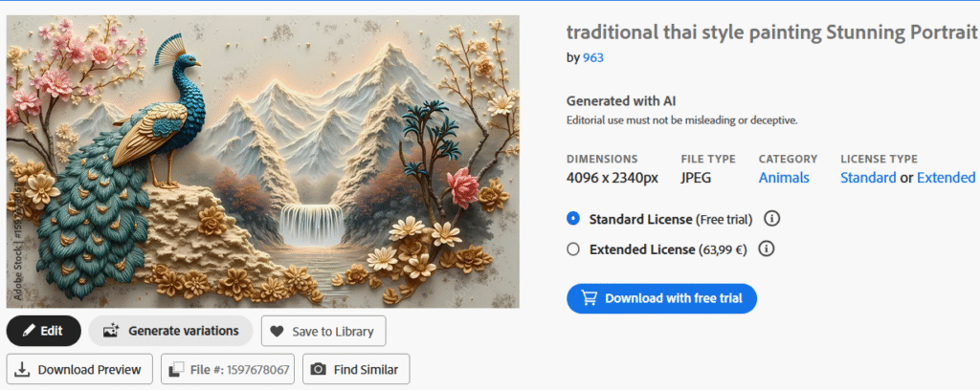Click the Extended license type link
Screen dimensions: 980x390
click(x=946, y=178)
